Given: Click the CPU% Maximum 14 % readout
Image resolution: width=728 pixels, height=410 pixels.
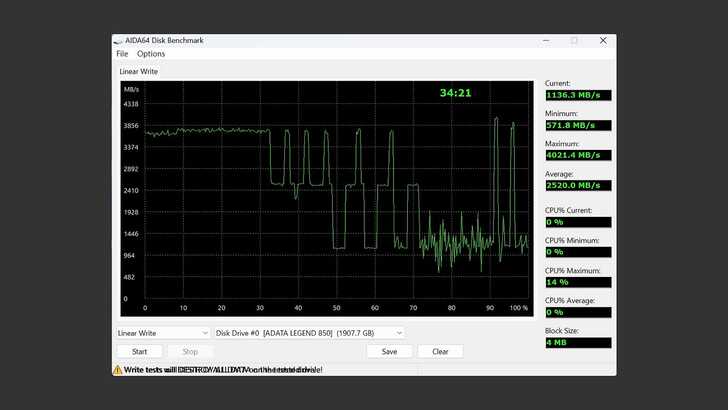Looking at the screenshot, I should coord(577,282).
